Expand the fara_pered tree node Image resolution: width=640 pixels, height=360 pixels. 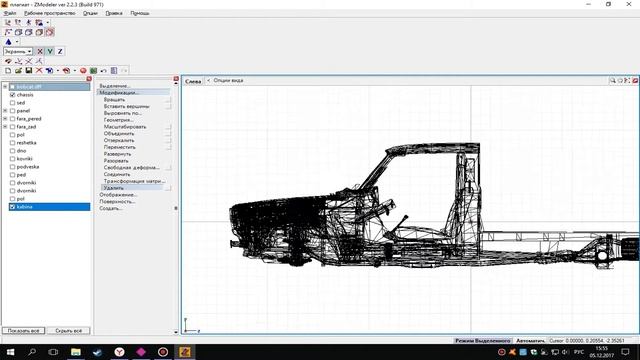pos(5,119)
